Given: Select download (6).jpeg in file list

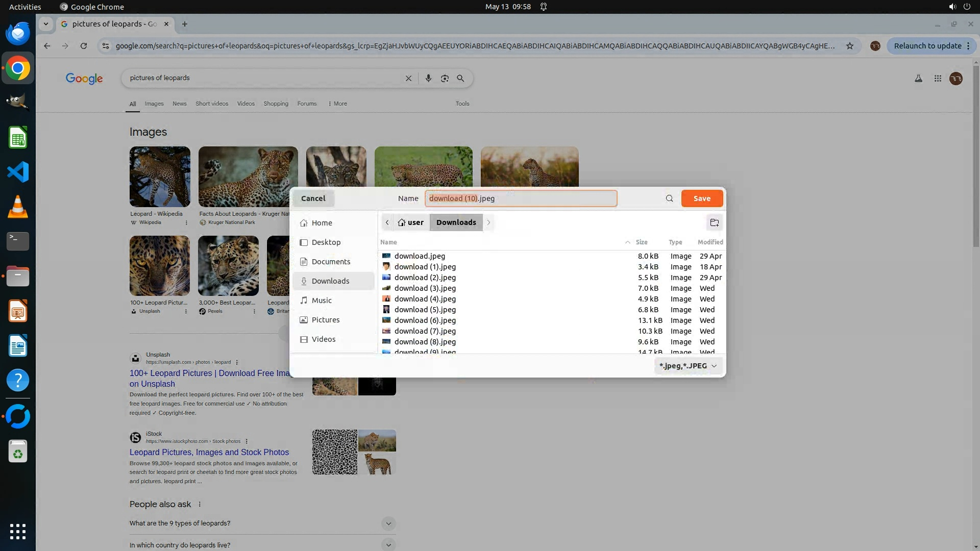Looking at the screenshot, I should [425, 320].
